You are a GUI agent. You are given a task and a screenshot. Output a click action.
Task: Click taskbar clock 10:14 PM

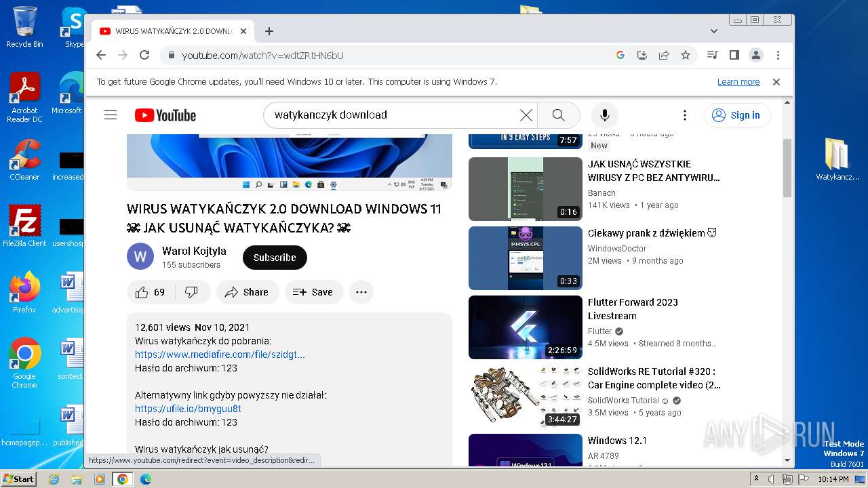click(x=833, y=479)
